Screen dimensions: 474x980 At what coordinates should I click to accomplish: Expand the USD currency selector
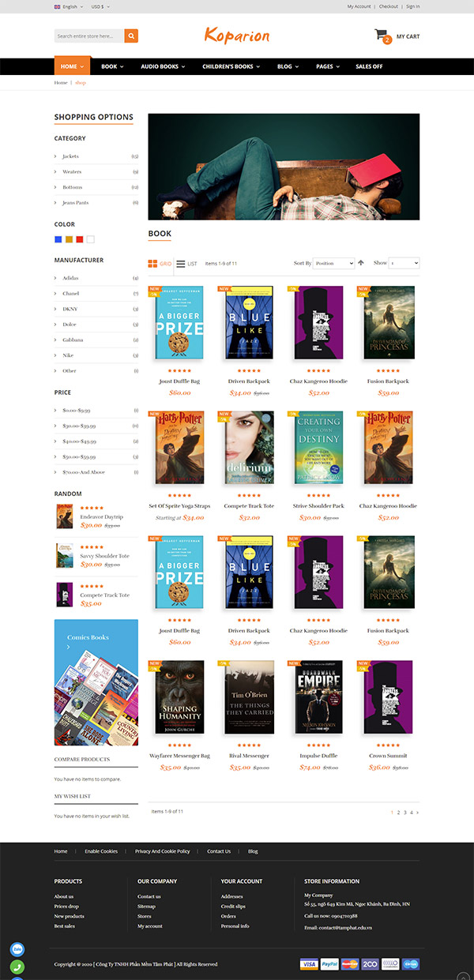click(100, 6)
